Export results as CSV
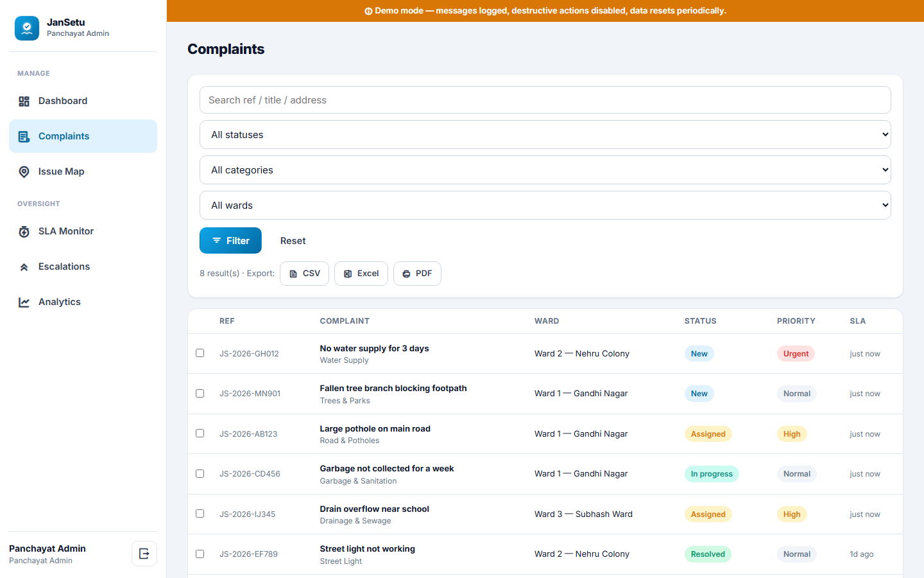924x578 pixels. [x=304, y=274]
